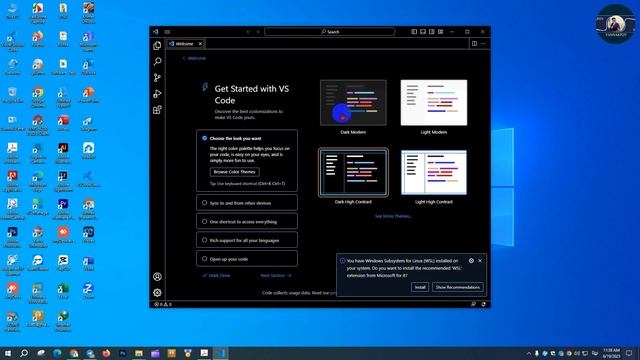
Task: Choose the Dark Modern theme thumbnail
Action: pyautogui.click(x=353, y=103)
